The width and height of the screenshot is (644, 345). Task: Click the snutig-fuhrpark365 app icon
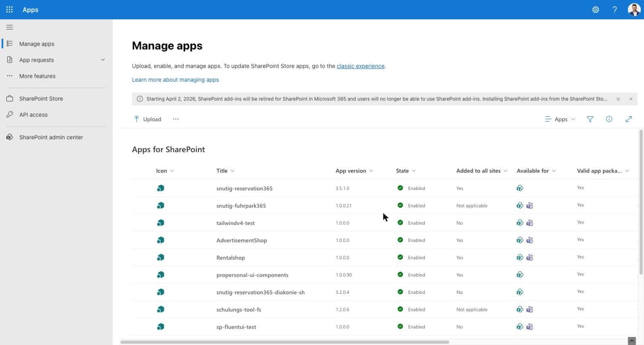click(x=161, y=206)
